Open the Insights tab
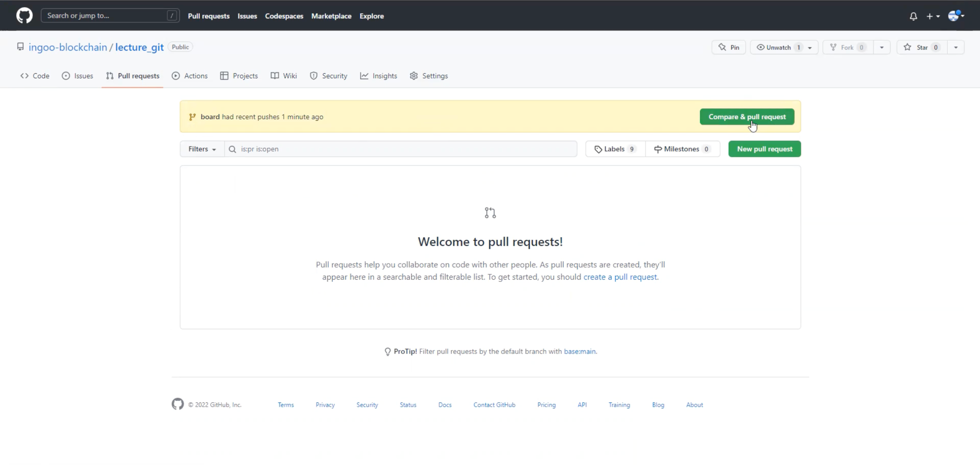 pyautogui.click(x=379, y=76)
